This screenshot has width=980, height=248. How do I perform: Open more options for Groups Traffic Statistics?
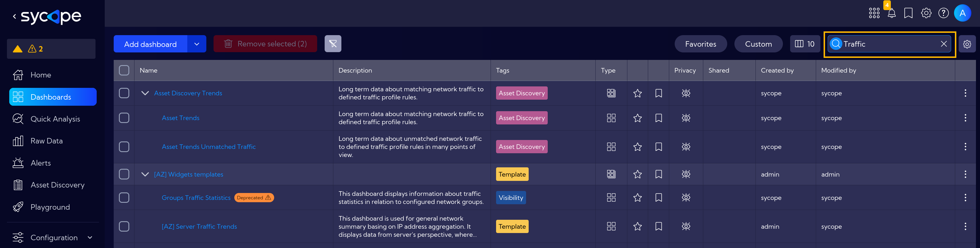click(x=965, y=198)
